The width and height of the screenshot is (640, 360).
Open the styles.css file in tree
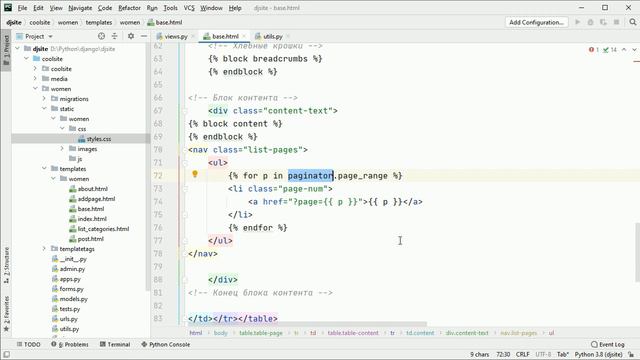[x=98, y=139]
